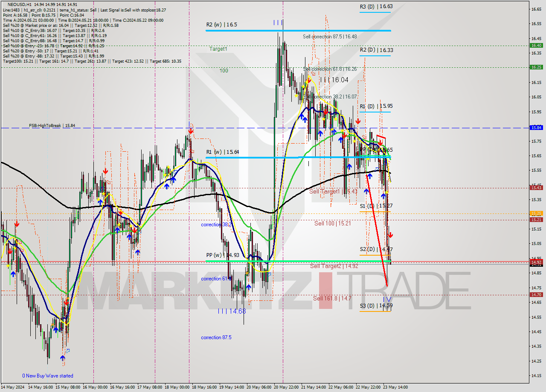Click the S2 (D) | 14.97 support label
The width and height of the screenshot is (546, 392).
click(x=376, y=249)
